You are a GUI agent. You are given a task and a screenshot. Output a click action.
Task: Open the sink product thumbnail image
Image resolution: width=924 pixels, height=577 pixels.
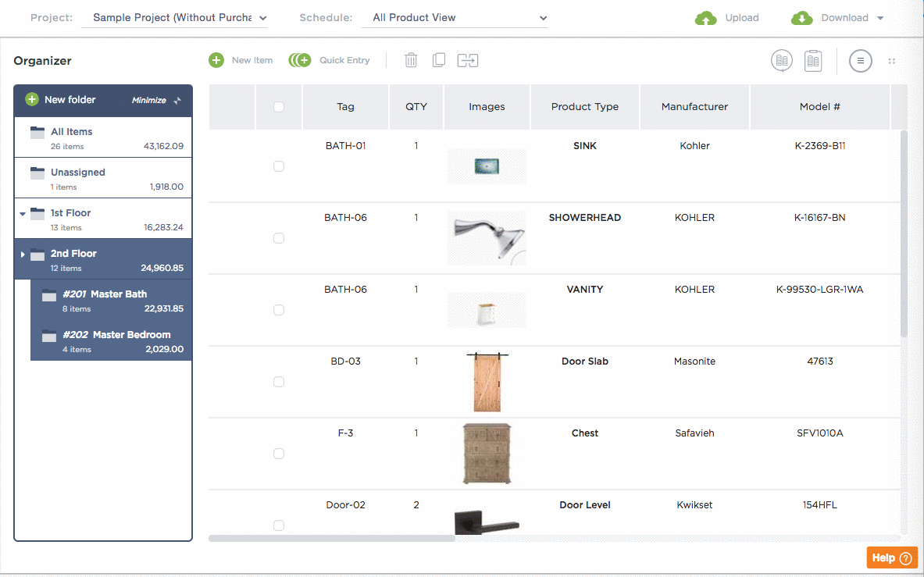487,166
